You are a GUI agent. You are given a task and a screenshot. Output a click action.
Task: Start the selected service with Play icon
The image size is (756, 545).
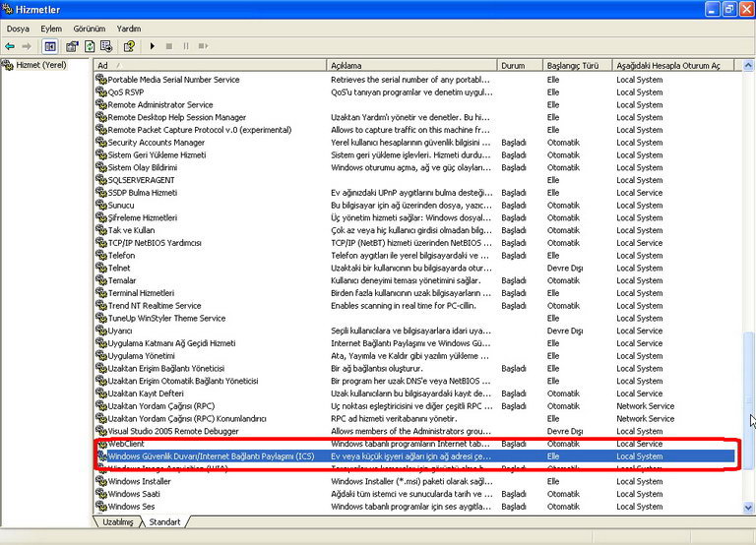(x=153, y=46)
